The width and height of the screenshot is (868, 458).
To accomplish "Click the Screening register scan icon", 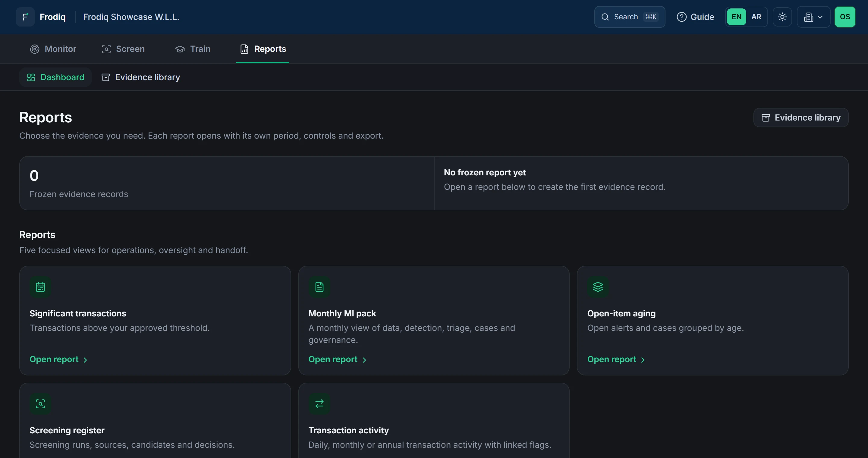I will 40,404.
